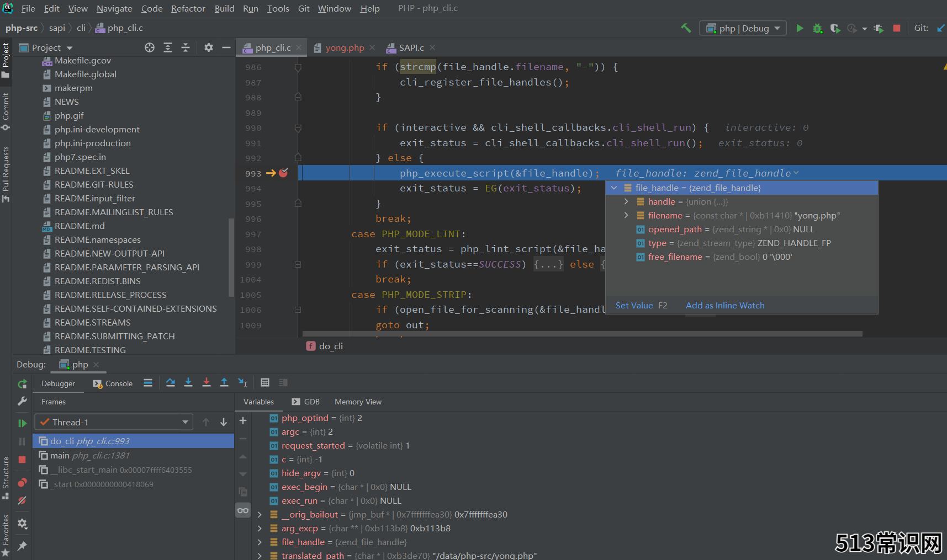
Task: Switch to SAPI.c editor tab
Action: coord(411,47)
